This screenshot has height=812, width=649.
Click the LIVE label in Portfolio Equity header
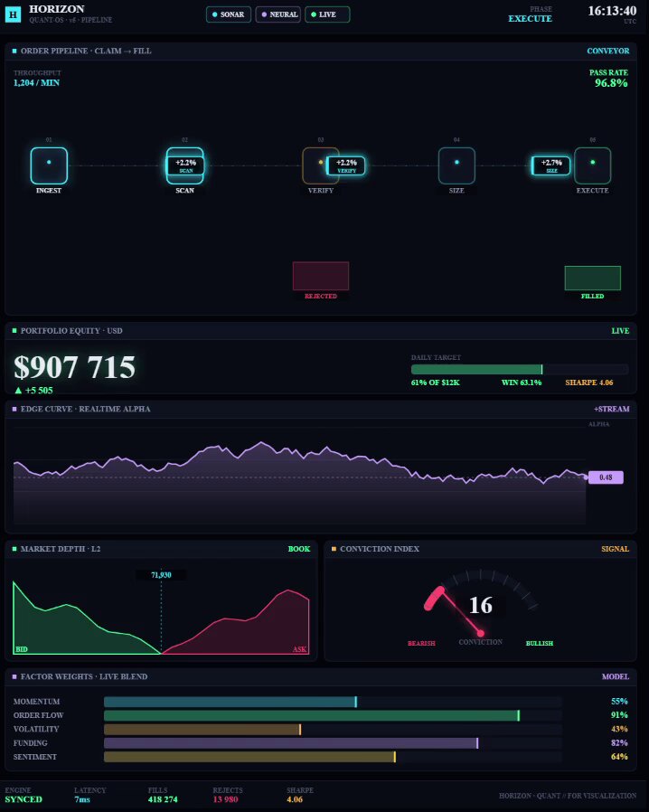point(620,330)
